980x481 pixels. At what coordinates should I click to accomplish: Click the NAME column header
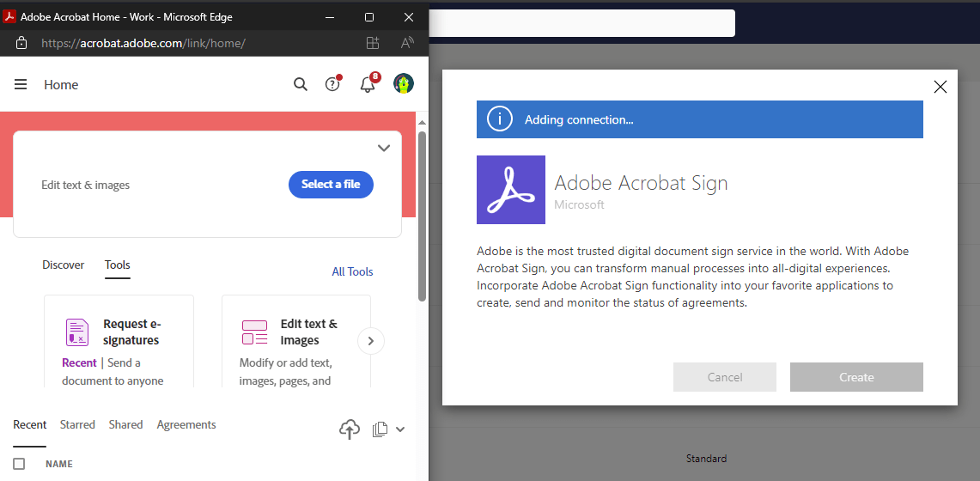click(x=59, y=464)
